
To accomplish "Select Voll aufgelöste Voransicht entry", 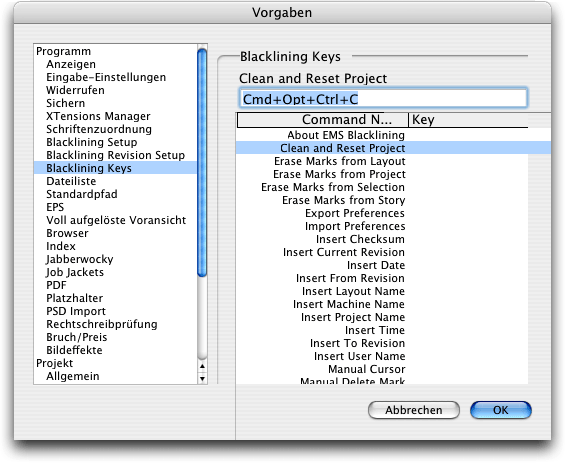I will point(116,220).
